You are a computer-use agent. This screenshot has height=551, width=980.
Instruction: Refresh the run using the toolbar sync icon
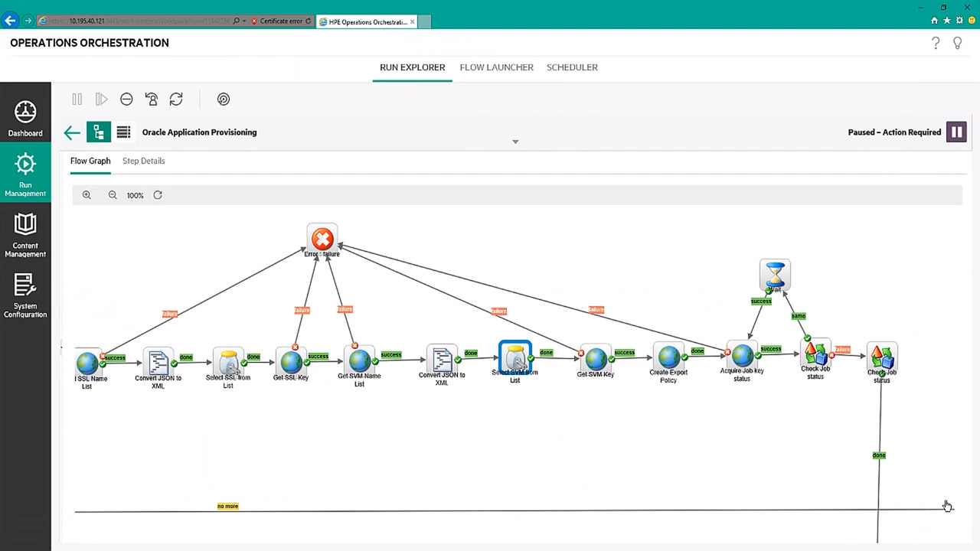[x=176, y=99]
